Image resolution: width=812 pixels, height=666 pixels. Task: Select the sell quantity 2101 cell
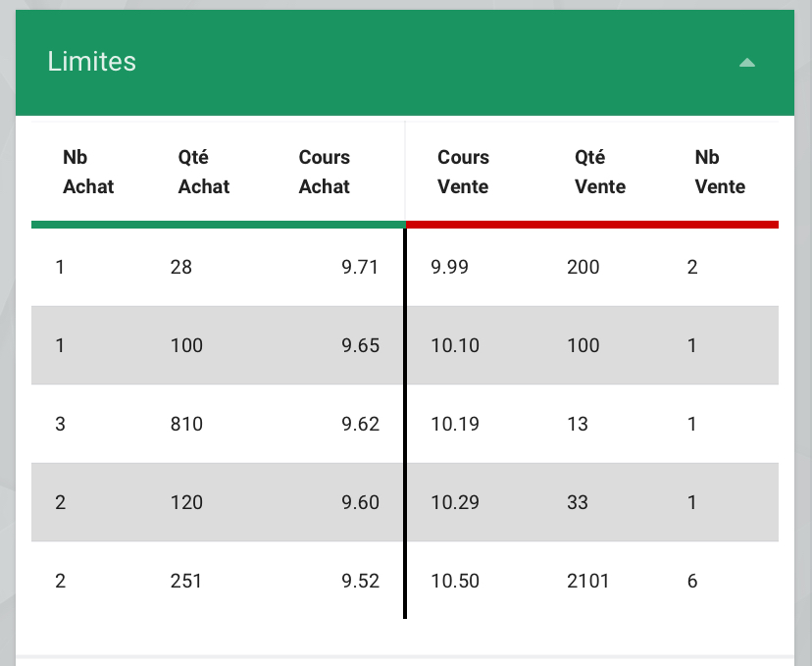[588, 581]
